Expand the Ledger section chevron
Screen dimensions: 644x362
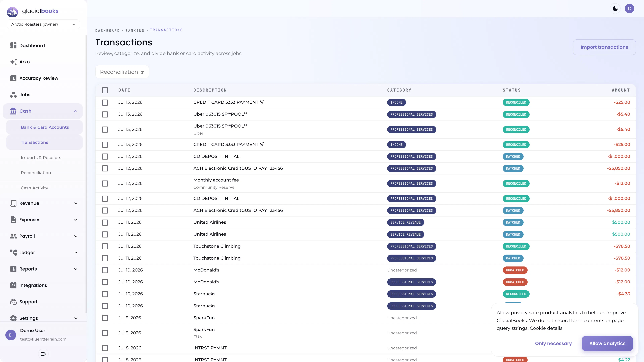click(x=76, y=253)
